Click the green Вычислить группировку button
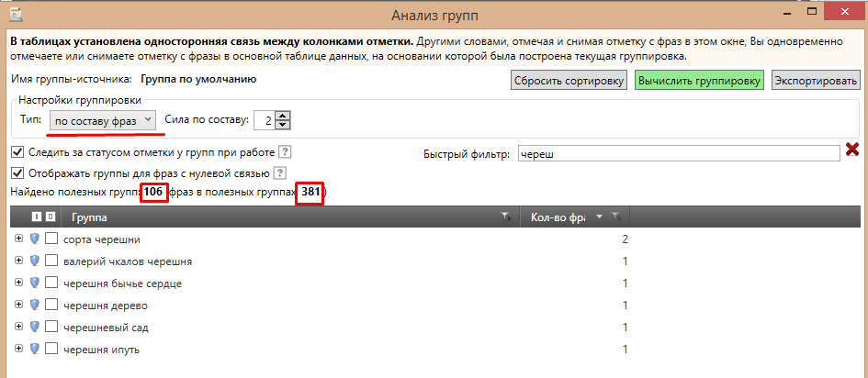This screenshot has width=868, height=378. 700,80
